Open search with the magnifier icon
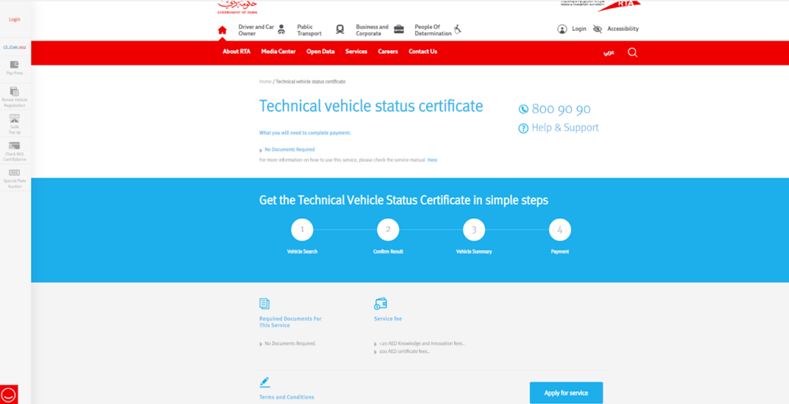This screenshot has height=404, width=789. [632, 52]
